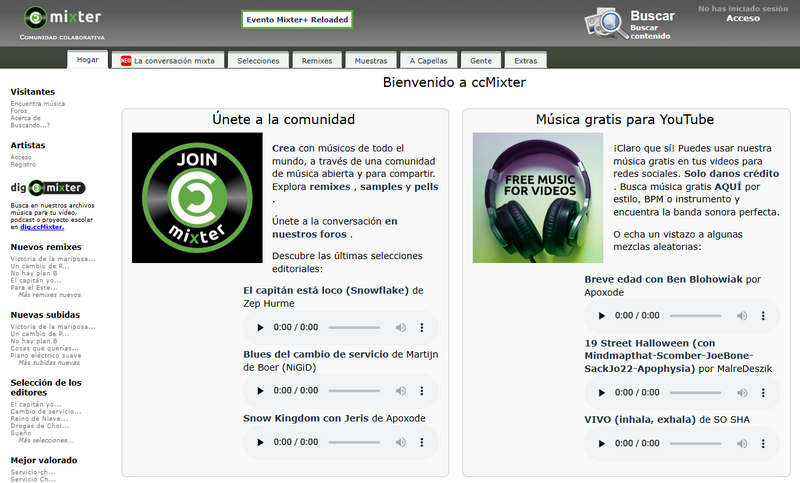The height and width of the screenshot is (483, 800).
Task: Open Snow Kingdom con Jeris title link
Action: click(x=306, y=418)
